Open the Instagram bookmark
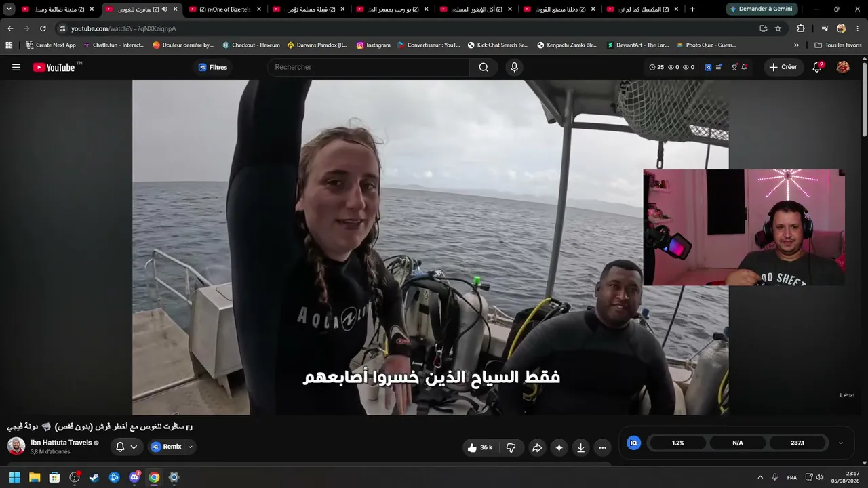868x488 pixels. coord(374,45)
